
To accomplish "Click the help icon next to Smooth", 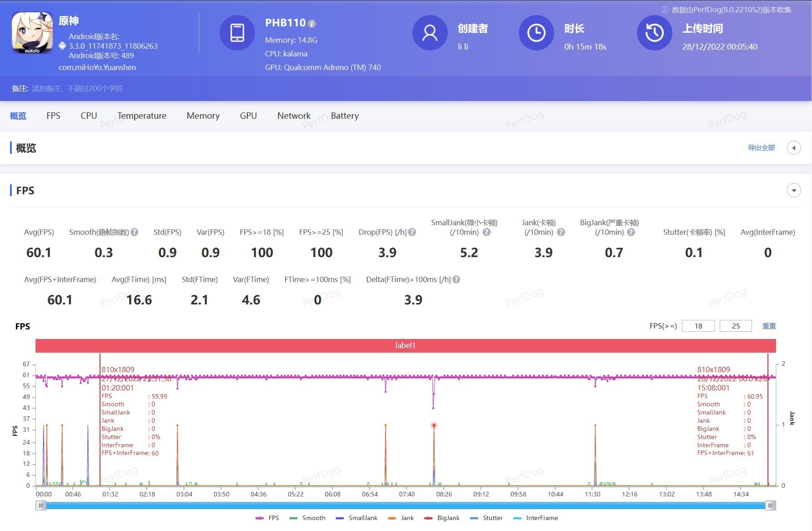I will (x=135, y=232).
